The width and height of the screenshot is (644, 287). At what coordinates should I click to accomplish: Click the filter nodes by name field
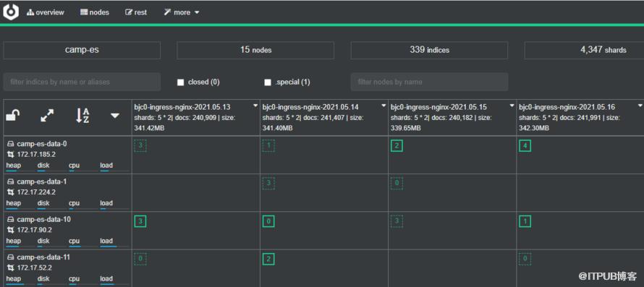pyautogui.click(x=429, y=82)
